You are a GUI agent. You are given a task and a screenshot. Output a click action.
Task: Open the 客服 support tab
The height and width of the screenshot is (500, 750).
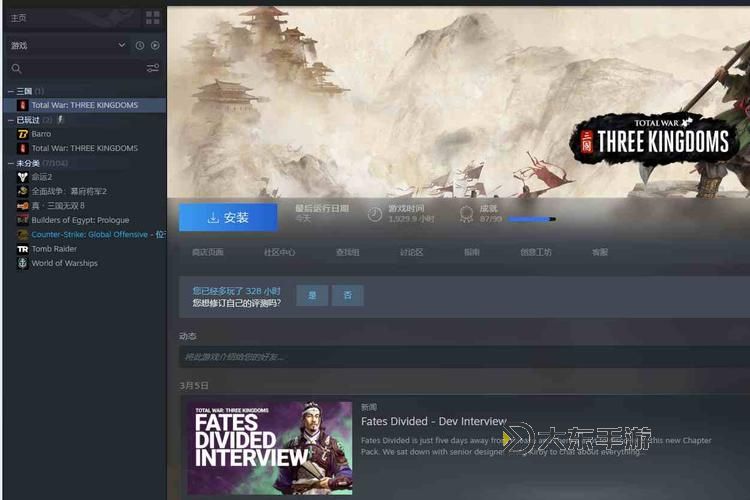(x=600, y=252)
